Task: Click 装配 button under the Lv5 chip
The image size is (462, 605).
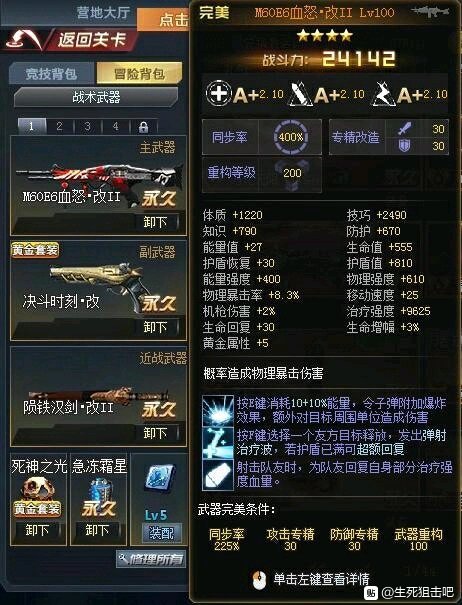Action: (161, 533)
